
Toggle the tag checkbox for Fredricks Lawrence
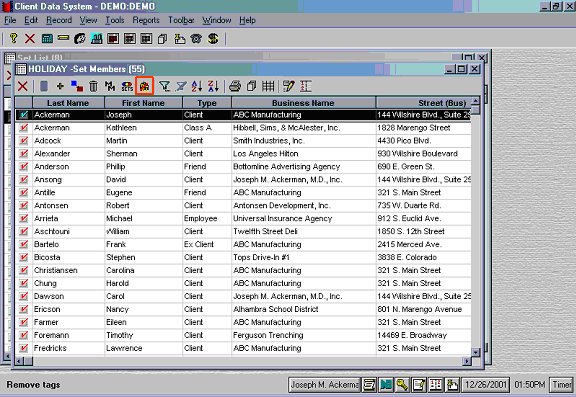click(24, 348)
